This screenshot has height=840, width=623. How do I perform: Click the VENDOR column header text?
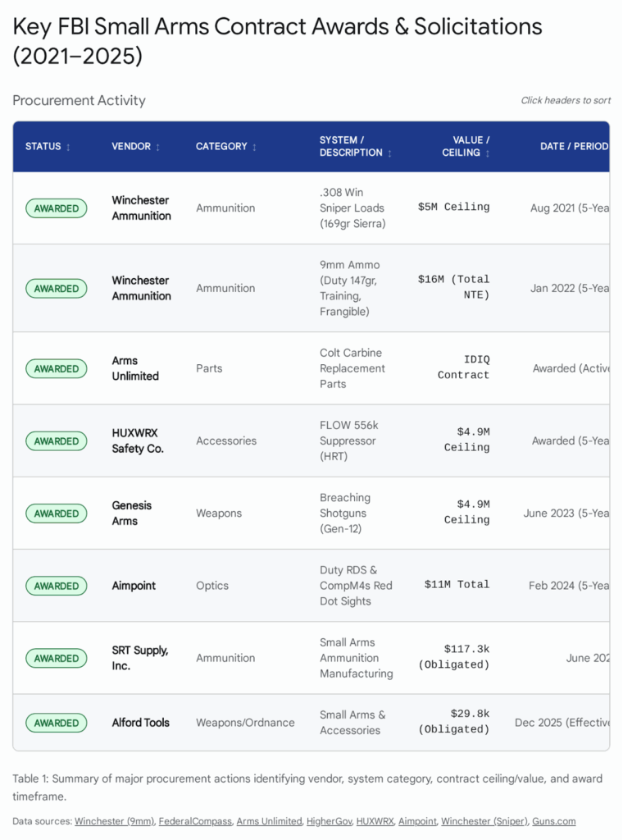131,146
